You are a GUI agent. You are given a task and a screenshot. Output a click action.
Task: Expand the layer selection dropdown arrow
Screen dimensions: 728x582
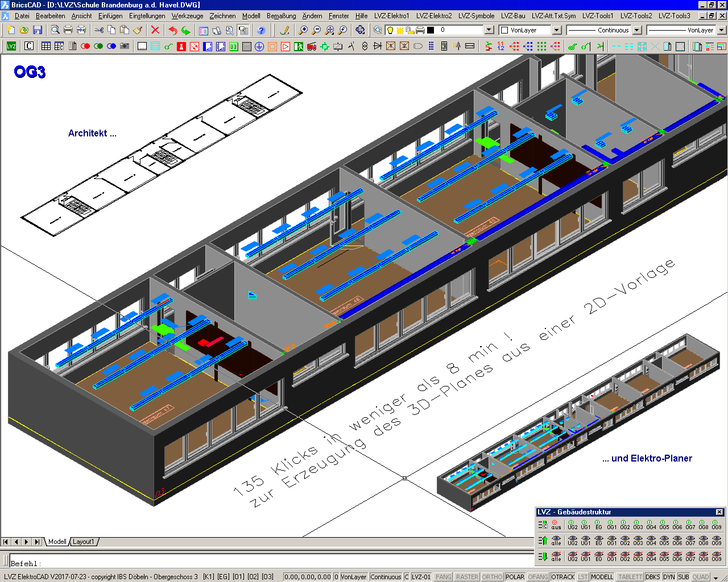click(x=489, y=30)
